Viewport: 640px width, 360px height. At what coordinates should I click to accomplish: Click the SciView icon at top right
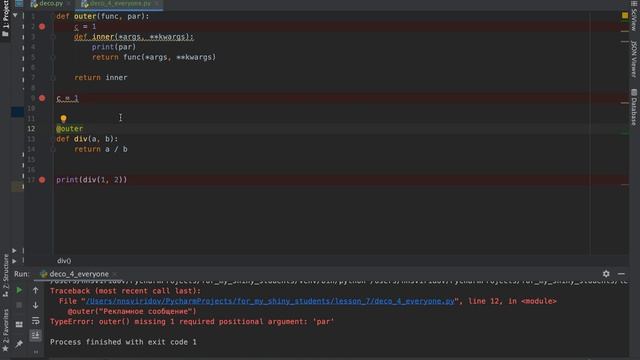coord(633,3)
